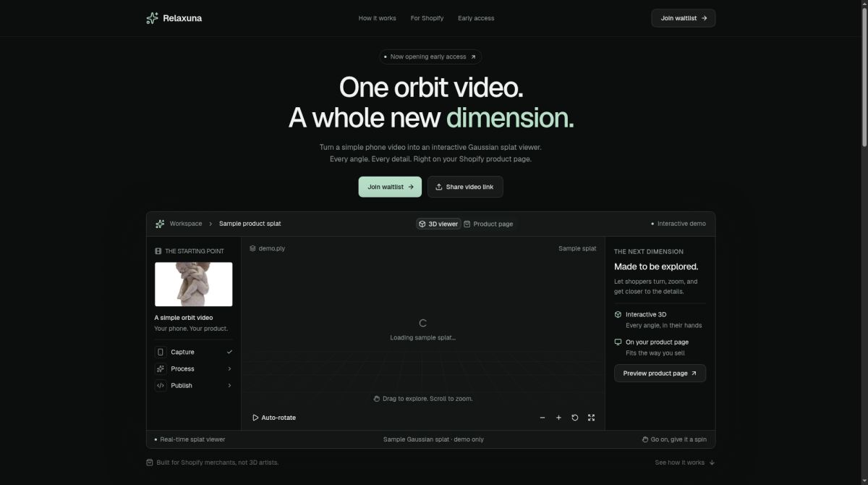Open Workspace breadcrumb

[186, 224]
